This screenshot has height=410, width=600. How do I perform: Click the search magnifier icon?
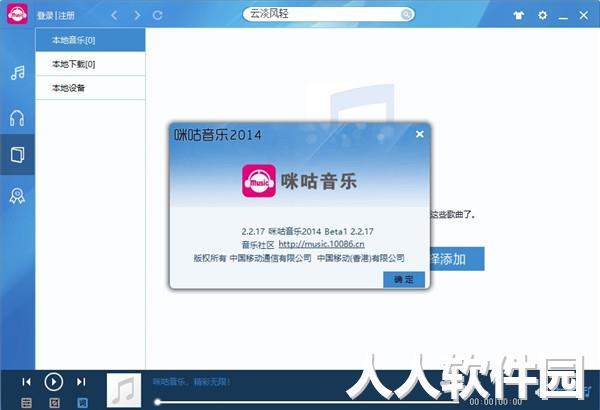(x=406, y=15)
